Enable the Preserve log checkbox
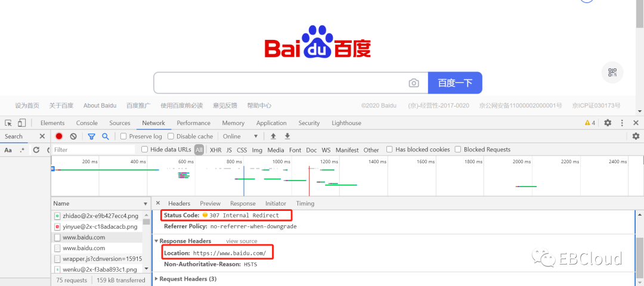644x286 pixels. pos(123,136)
